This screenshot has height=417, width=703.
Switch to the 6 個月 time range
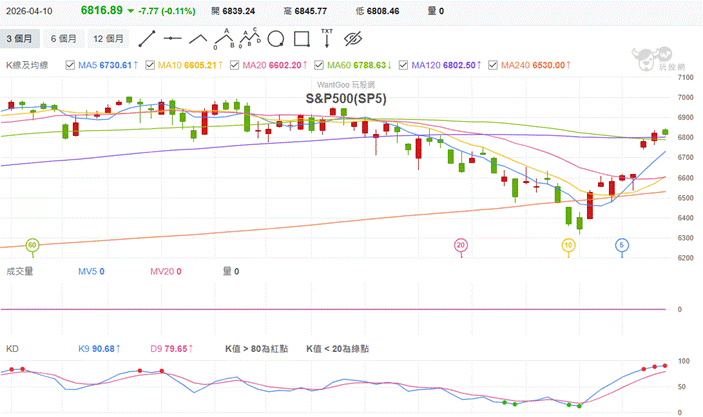coord(62,39)
